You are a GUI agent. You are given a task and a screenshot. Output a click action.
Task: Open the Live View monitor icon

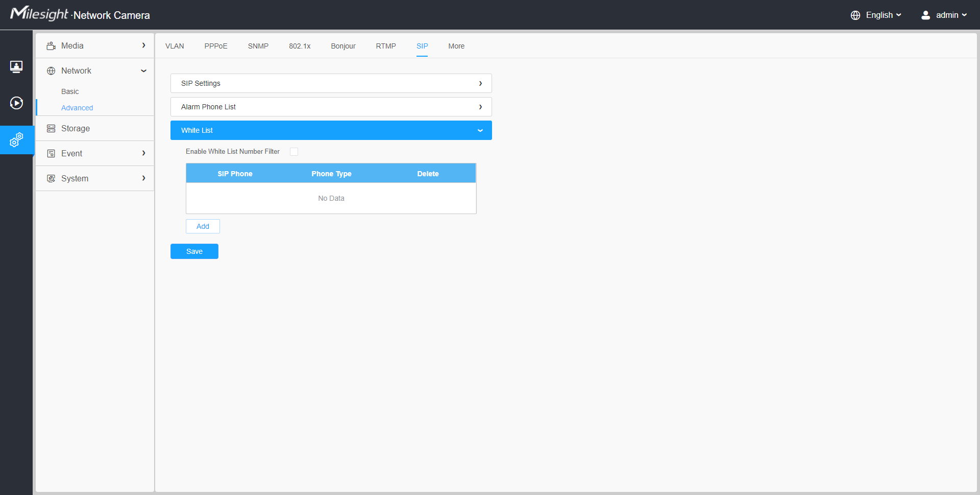point(16,67)
